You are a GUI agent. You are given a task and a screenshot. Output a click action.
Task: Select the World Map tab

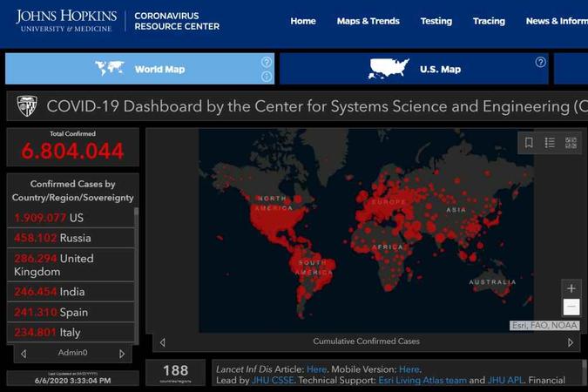(x=140, y=69)
